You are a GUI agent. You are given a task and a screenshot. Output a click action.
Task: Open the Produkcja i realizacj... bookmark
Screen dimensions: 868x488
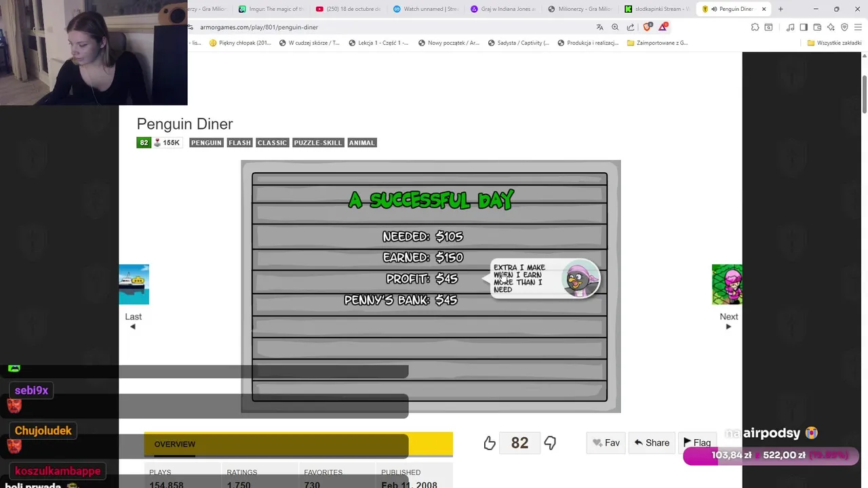(x=588, y=43)
